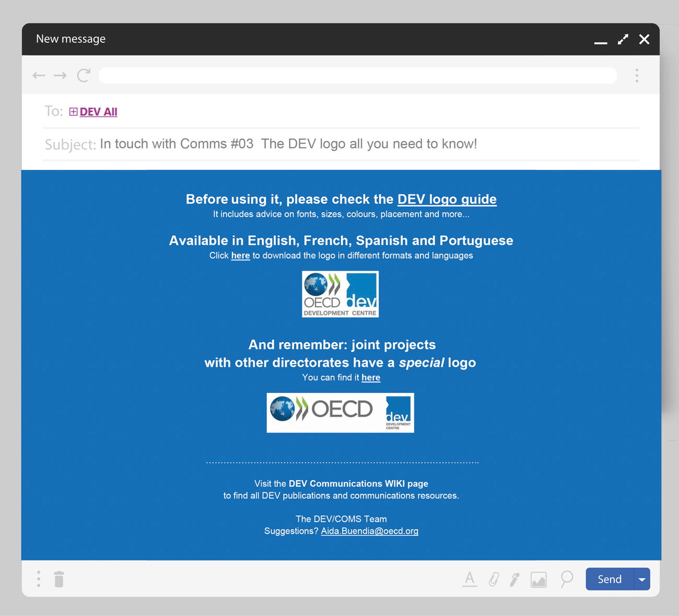Email Aida.Buendia@oecd.org via the link
679x616 pixels.
pyautogui.click(x=370, y=531)
